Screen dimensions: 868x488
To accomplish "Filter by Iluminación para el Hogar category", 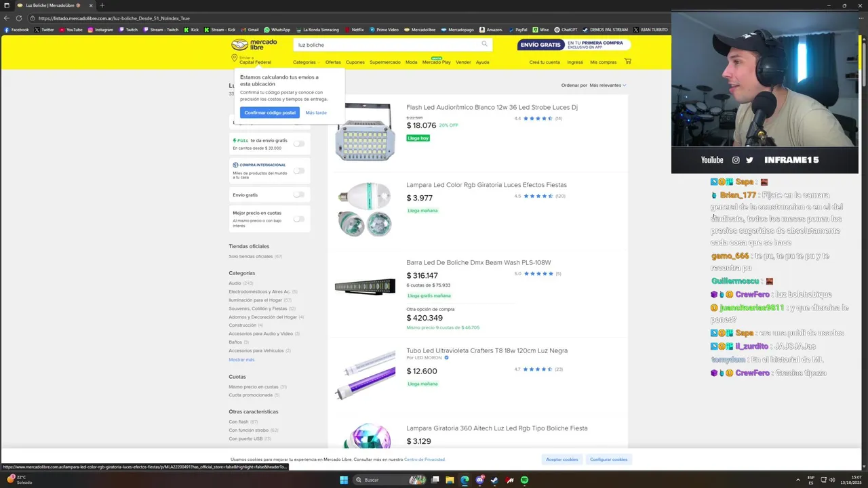I will (x=256, y=300).
